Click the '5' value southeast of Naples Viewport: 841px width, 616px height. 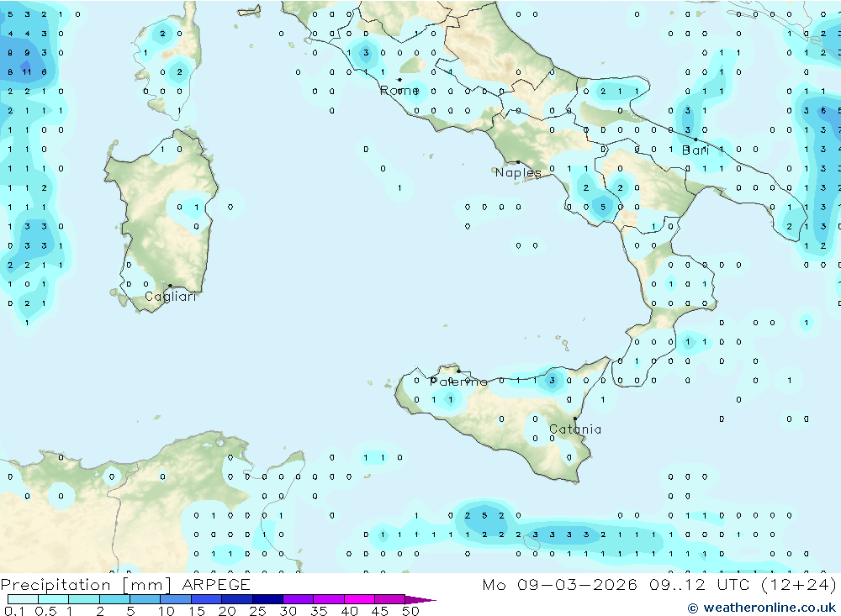tap(603, 207)
